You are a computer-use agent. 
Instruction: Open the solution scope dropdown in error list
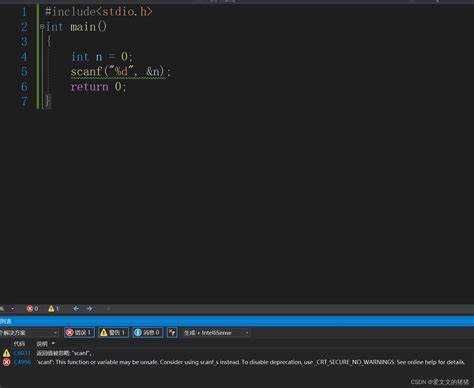29,333
